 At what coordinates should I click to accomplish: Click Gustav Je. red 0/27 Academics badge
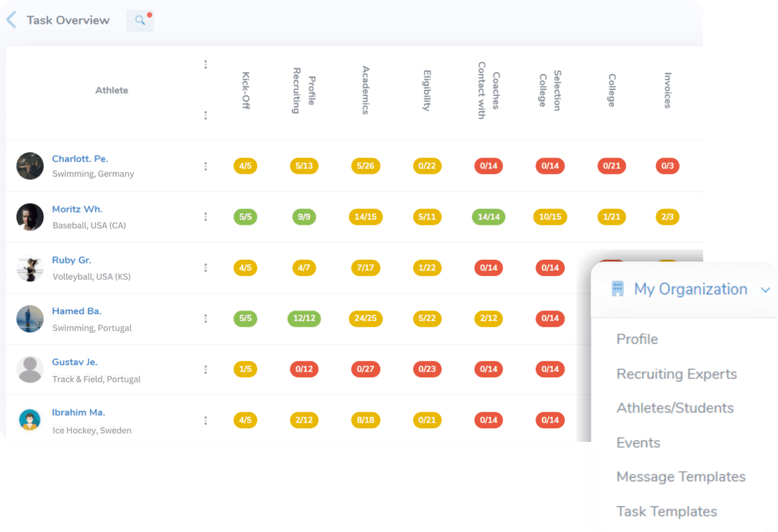(365, 369)
